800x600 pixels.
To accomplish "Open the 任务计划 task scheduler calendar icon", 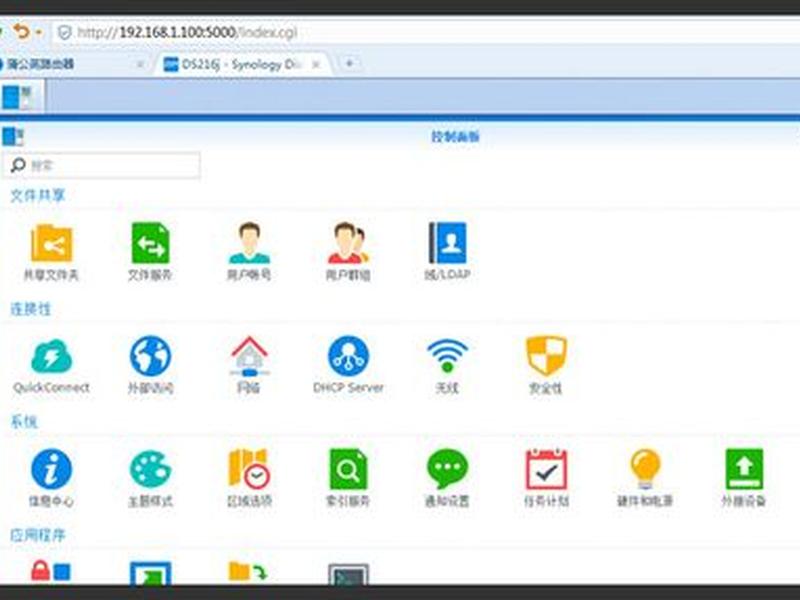I will (x=546, y=469).
